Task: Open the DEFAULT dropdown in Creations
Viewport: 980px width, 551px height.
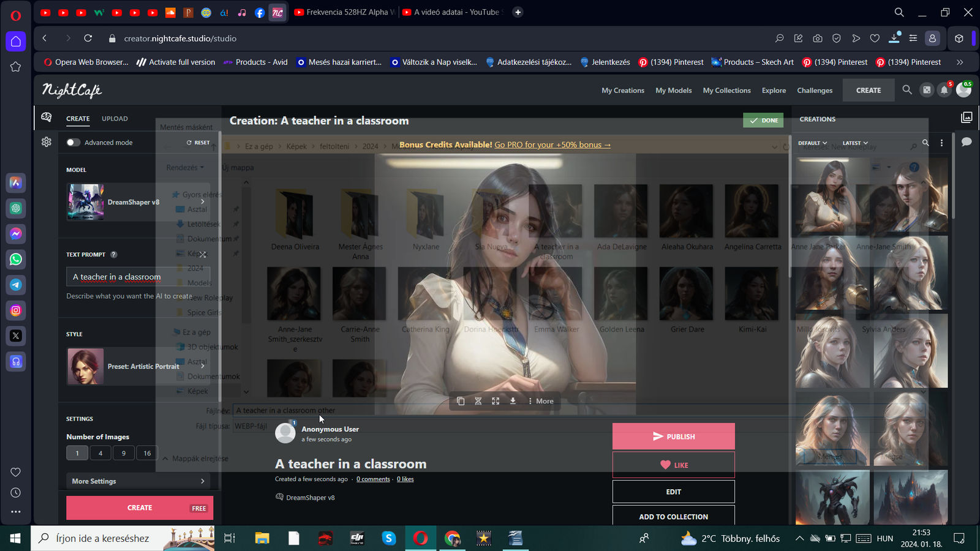Action: (x=812, y=143)
